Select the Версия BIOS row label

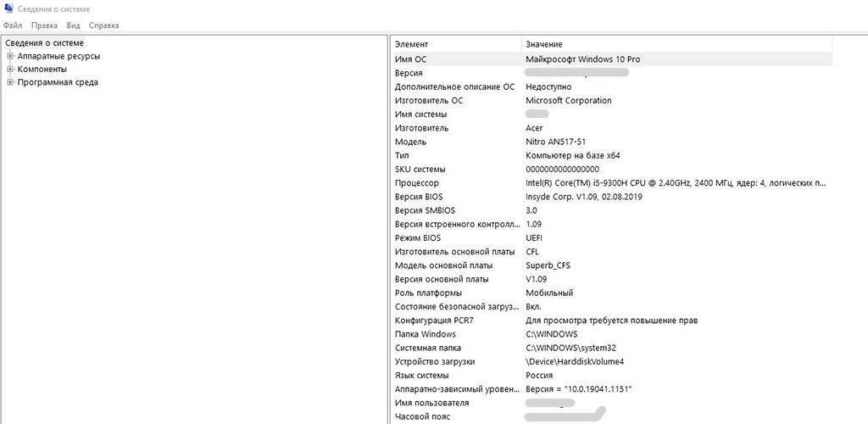419,197
